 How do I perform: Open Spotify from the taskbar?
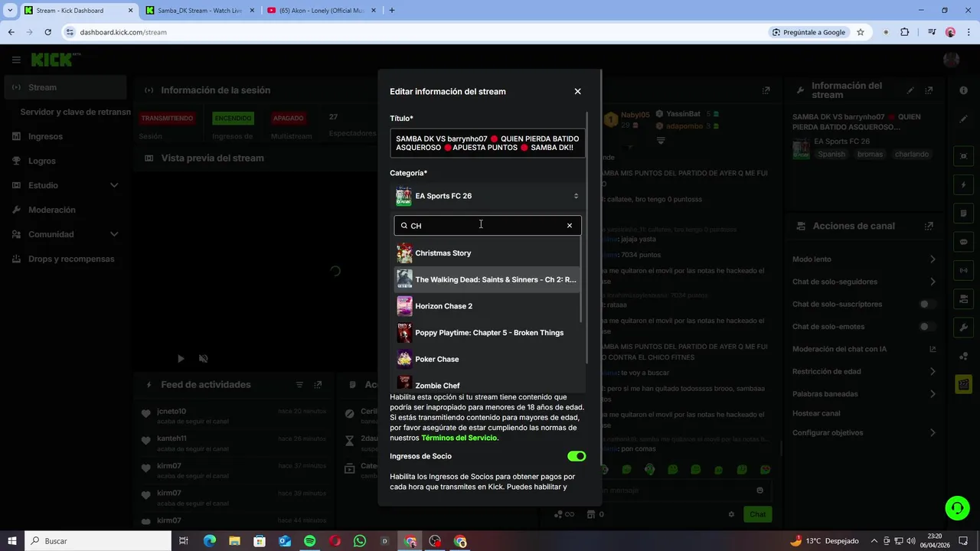point(310,541)
